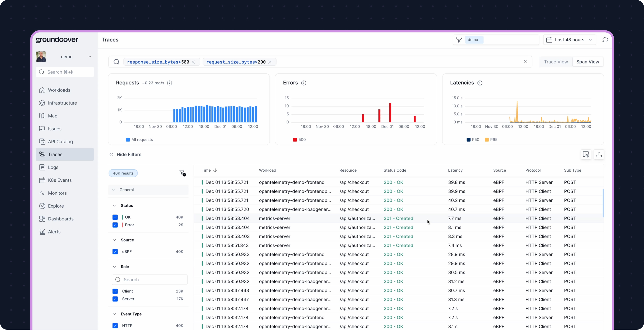
Task: Open the Last 48 hours time dropdown
Action: tap(569, 40)
